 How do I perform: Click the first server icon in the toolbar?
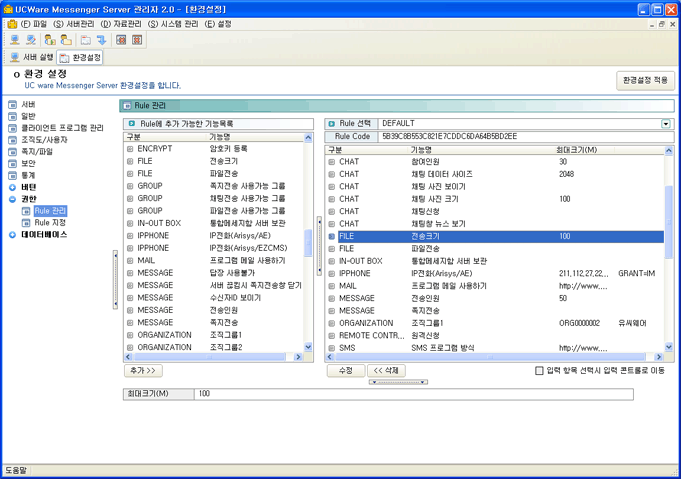point(15,40)
